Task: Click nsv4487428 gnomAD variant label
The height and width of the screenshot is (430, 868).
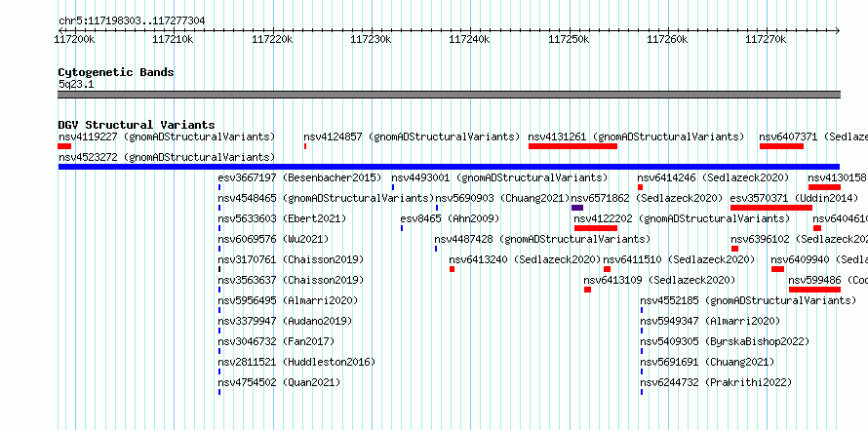Action: [542, 239]
